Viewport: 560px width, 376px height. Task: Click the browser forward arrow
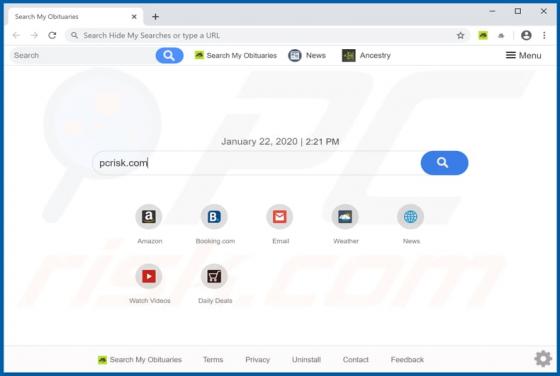tap(34, 35)
